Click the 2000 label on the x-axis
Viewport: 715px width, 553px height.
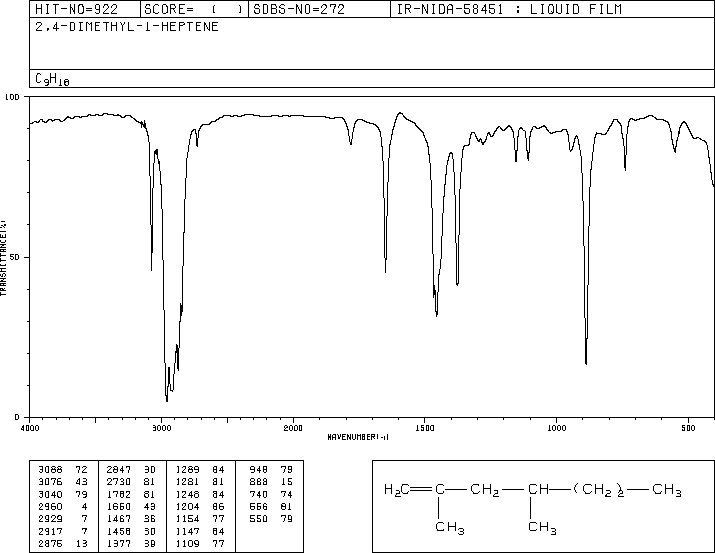pos(293,428)
